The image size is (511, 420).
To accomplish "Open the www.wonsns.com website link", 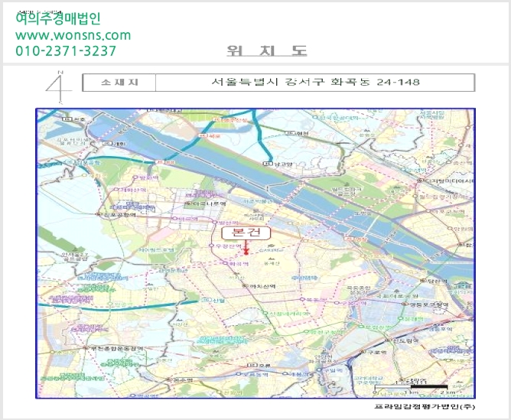I will click(73, 35).
